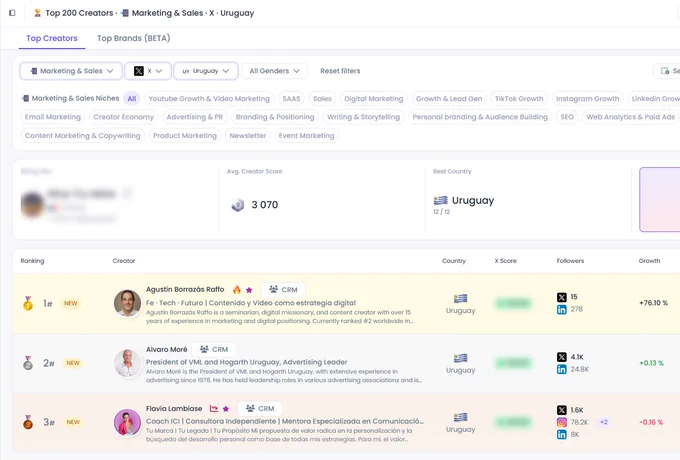Select Youtube Growth & Video Marketing niche
This screenshot has width=680, height=460.
pos(209,99)
